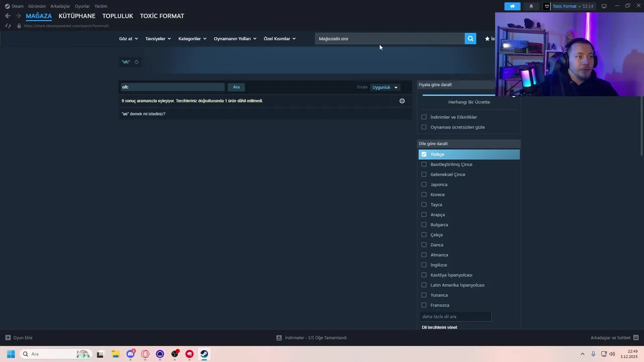This screenshot has width=644, height=362.
Task: Go back with the back arrow
Action: 8,16
